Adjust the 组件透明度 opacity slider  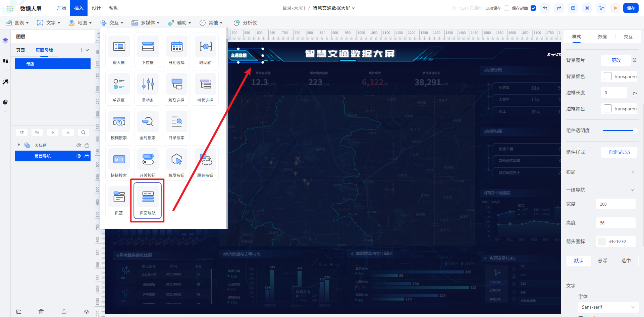tap(620, 130)
